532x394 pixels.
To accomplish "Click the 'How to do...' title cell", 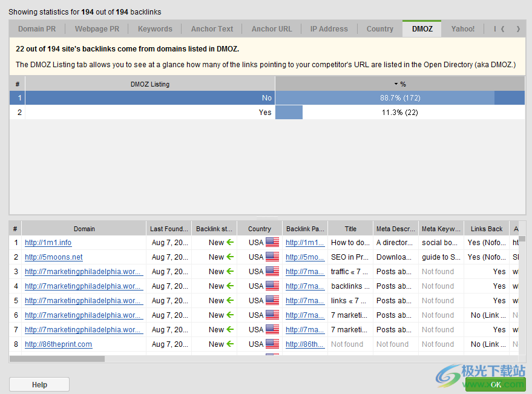I will tap(350, 243).
